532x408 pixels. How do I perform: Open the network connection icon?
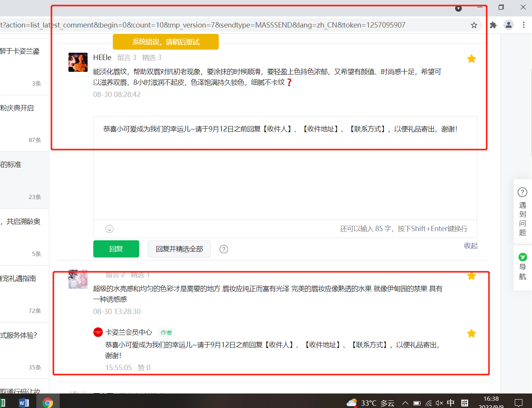point(429,403)
